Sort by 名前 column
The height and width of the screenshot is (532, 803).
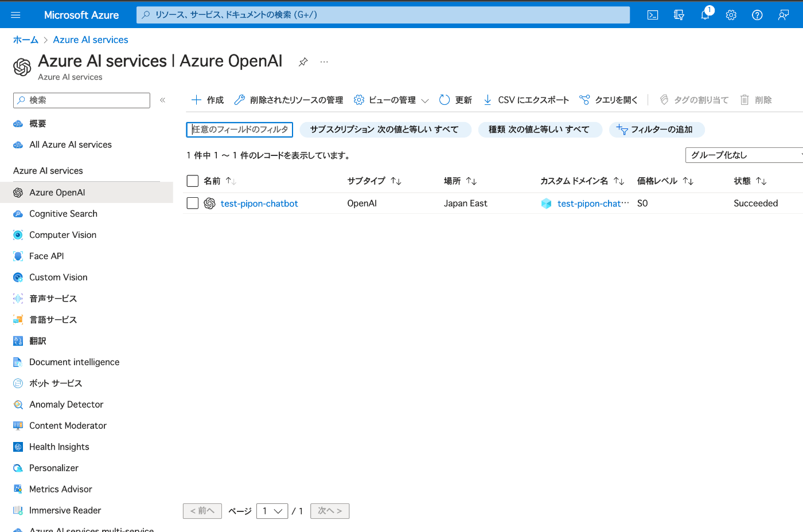(220, 181)
